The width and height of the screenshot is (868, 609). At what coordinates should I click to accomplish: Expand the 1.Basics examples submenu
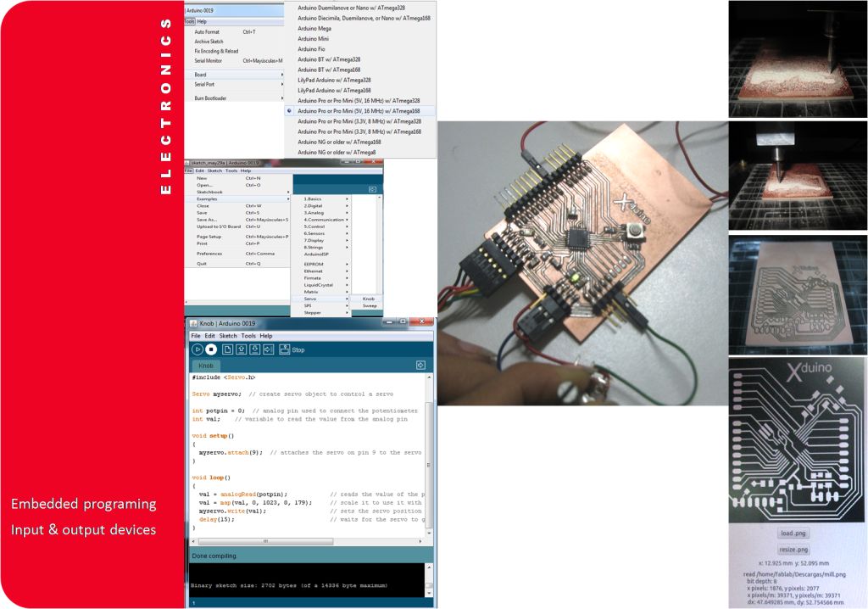(x=321, y=199)
